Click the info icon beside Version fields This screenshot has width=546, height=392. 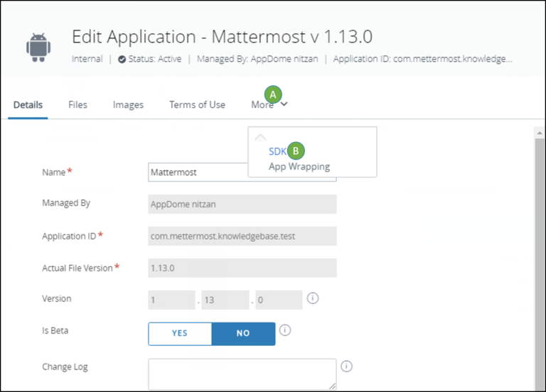(313, 298)
